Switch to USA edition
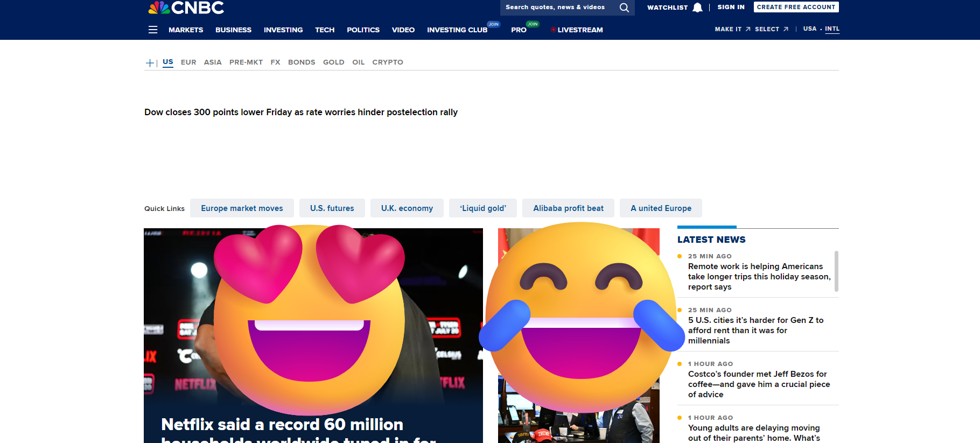The width and height of the screenshot is (980, 443). pyautogui.click(x=810, y=29)
